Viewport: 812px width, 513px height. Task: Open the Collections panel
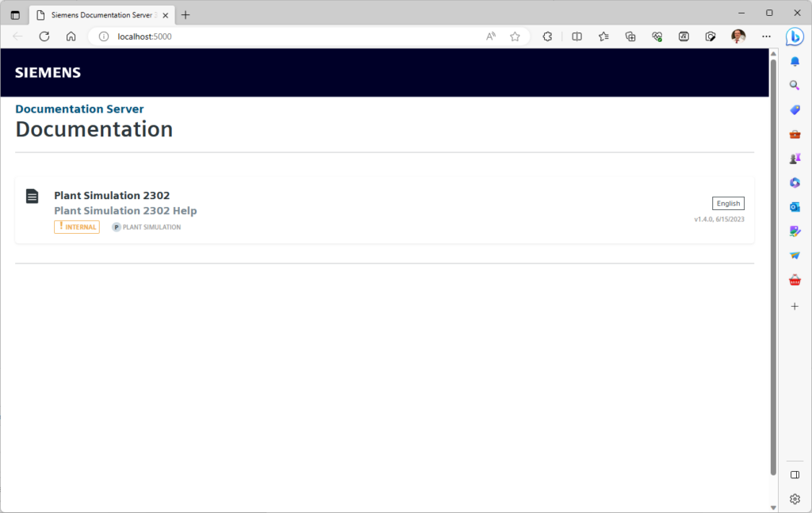[x=630, y=36]
